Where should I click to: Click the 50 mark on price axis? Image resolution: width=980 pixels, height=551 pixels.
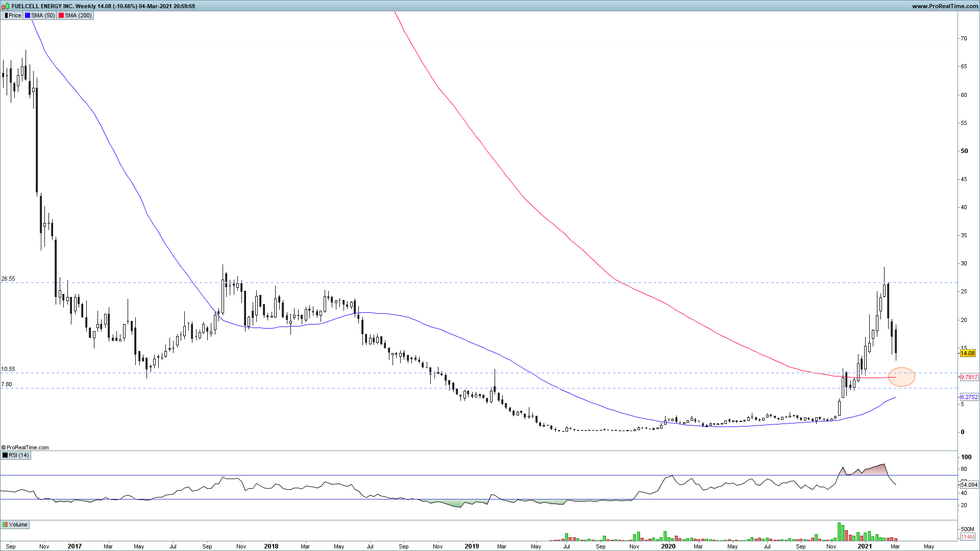click(x=964, y=151)
